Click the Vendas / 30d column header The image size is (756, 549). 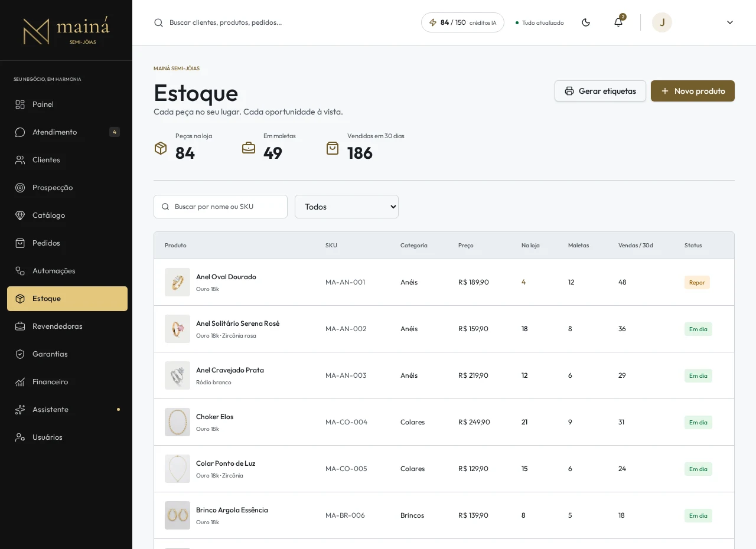(636, 245)
